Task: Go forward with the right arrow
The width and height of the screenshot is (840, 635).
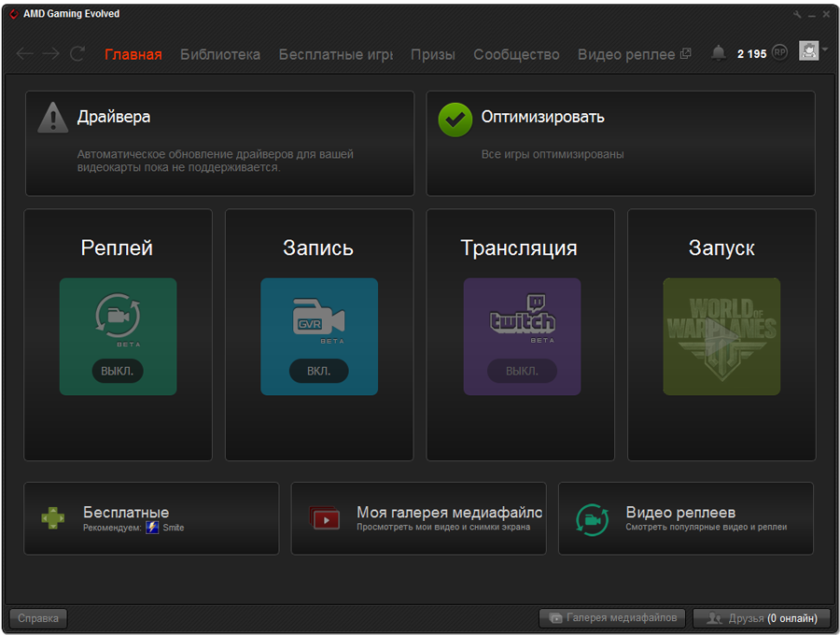Action: click(51, 53)
